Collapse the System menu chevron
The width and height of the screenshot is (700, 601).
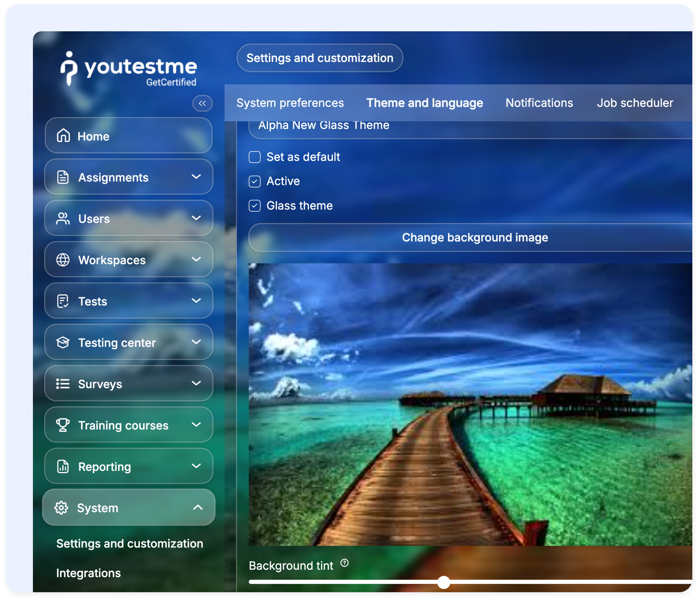pyautogui.click(x=198, y=507)
